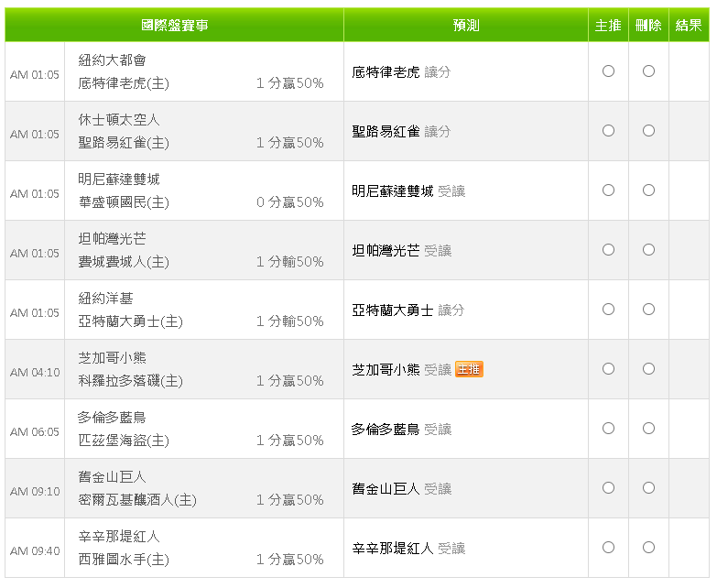Select 刪除 radio for 底特律老虎 row

(648, 71)
